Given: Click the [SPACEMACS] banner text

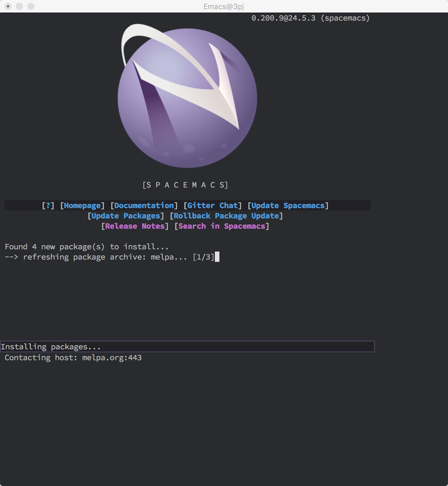Looking at the screenshot, I should [x=187, y=185].
